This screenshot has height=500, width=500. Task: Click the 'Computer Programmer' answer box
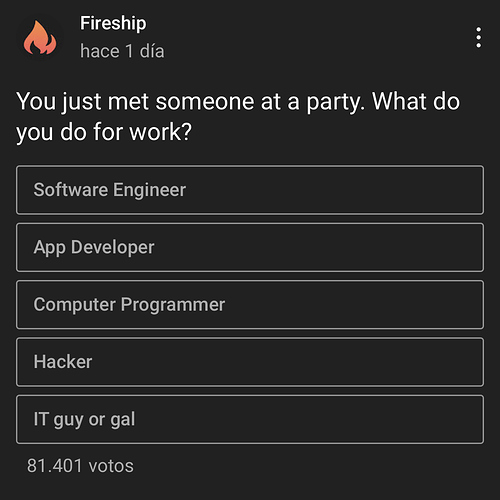250,305
